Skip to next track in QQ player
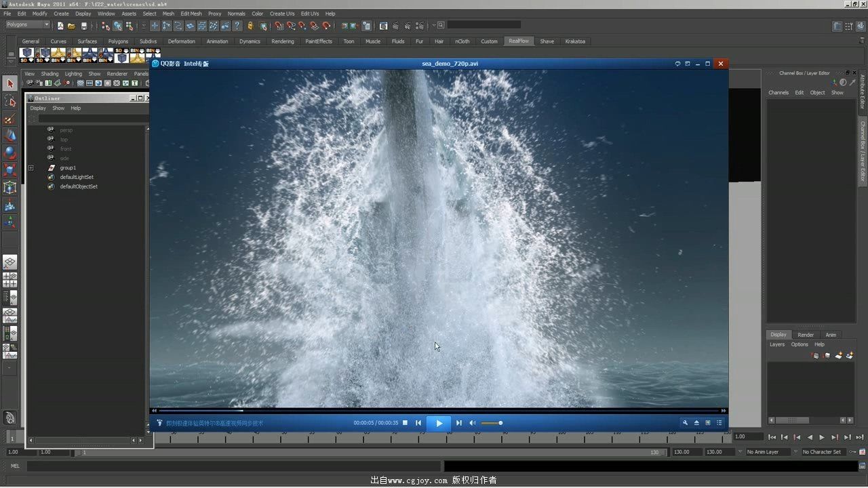The width and height of the screenshot is (868, 488). [458, 423]
